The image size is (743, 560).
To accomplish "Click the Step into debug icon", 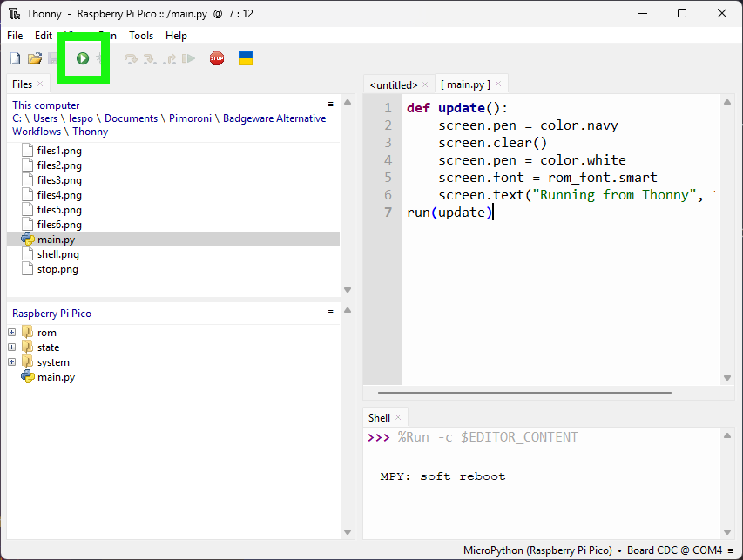I will (150, 58).
